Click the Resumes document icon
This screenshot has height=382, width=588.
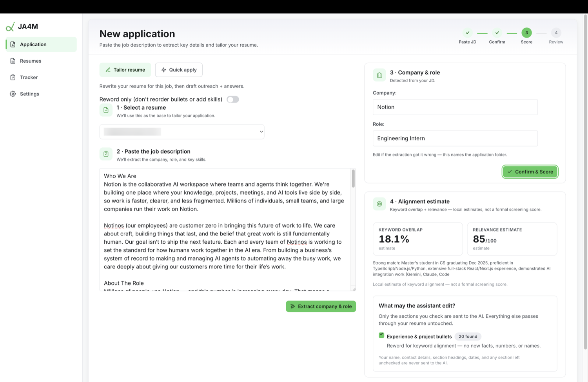13,61
